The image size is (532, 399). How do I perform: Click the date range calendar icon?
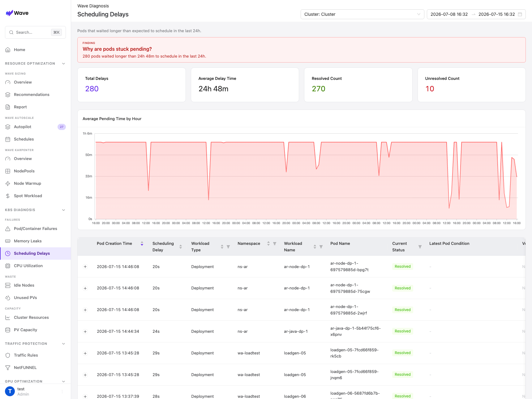pyautogui.click(x=520, y=14)
